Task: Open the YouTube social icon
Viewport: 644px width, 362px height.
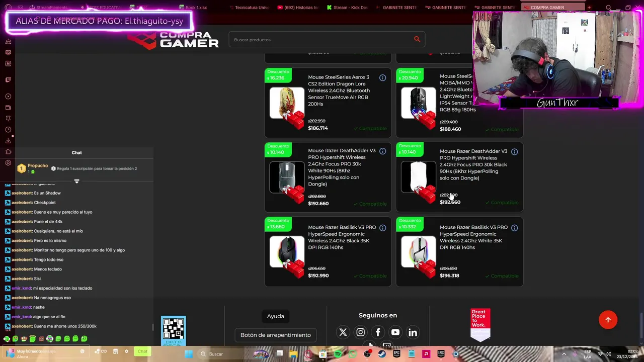Action: (395, 332)
